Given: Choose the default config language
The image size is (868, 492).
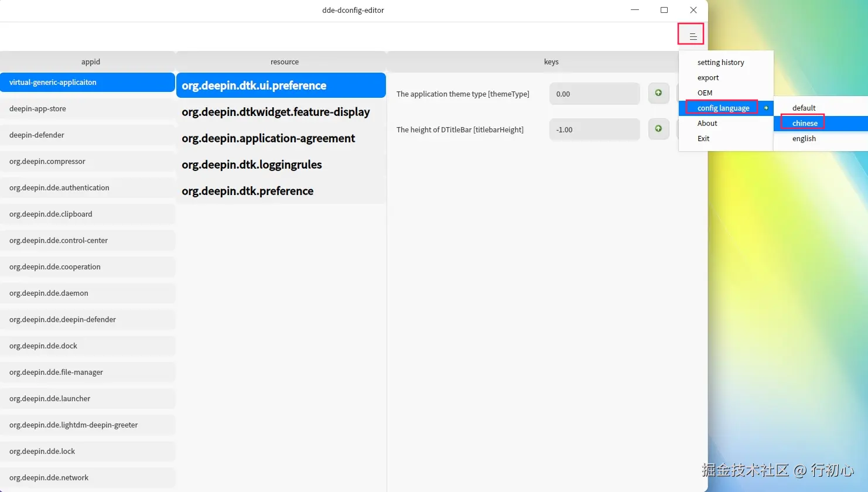Looking at the screenshot, I should [x=803, y=108].
